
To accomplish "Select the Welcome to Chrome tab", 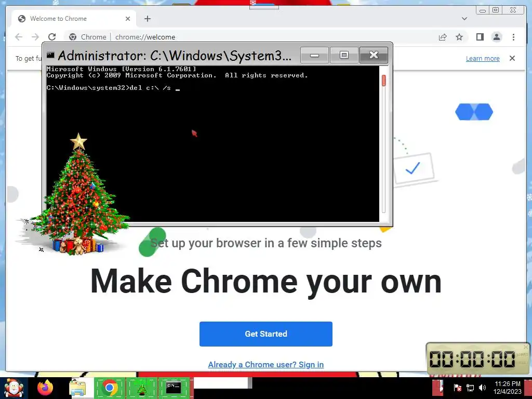I will click(73, 19).
